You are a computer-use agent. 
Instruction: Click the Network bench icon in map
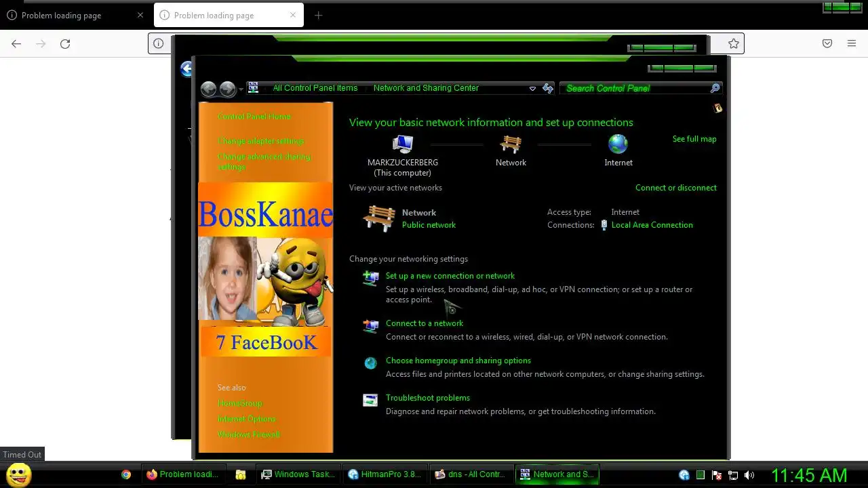511,144
